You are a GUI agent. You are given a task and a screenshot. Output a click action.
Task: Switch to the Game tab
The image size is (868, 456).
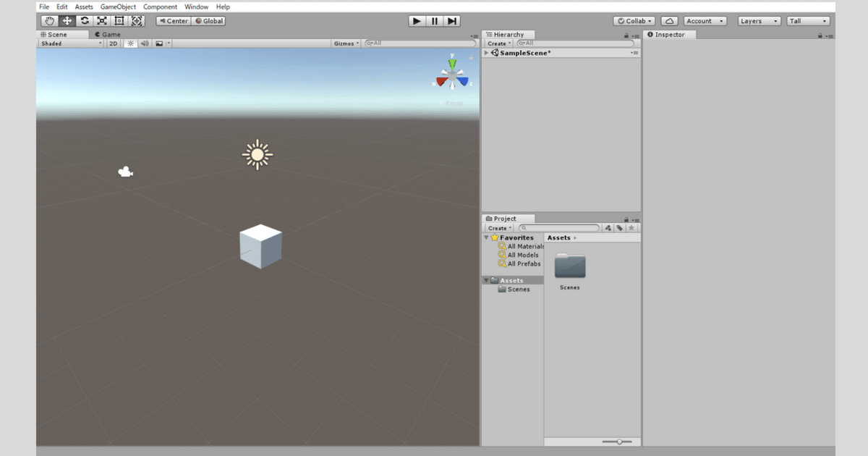tap(109, 34)
